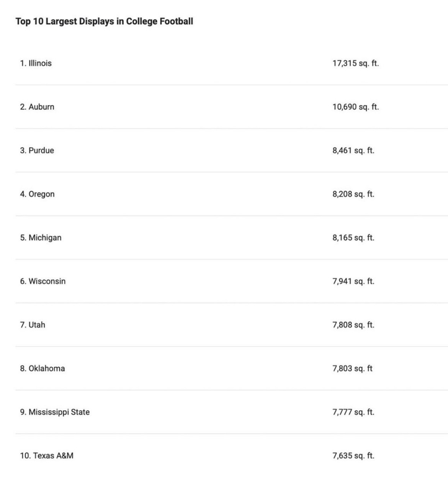
Task: Click the 8,165 sq. ft. value
Action: click(353, 238)
